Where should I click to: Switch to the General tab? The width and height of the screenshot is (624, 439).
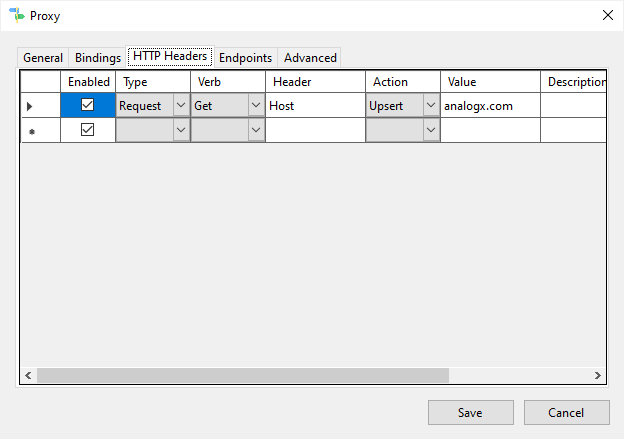pyautogui.click(x=43, y=58)
